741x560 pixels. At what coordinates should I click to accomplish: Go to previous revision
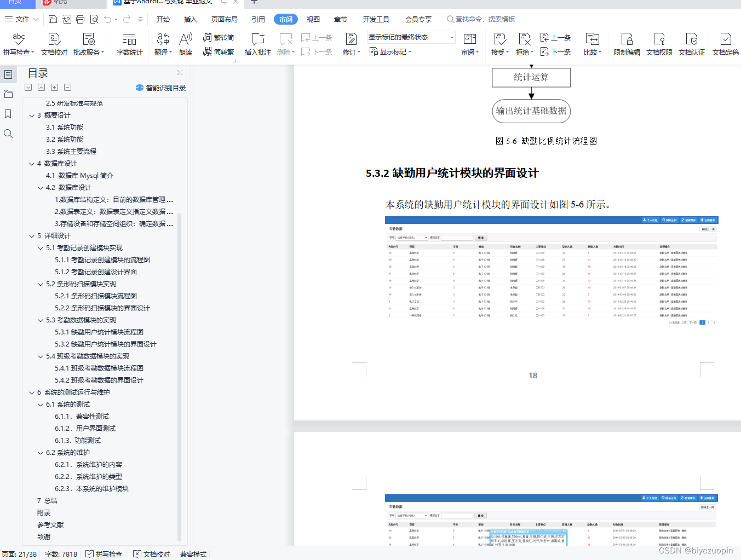tap(555, 38)
